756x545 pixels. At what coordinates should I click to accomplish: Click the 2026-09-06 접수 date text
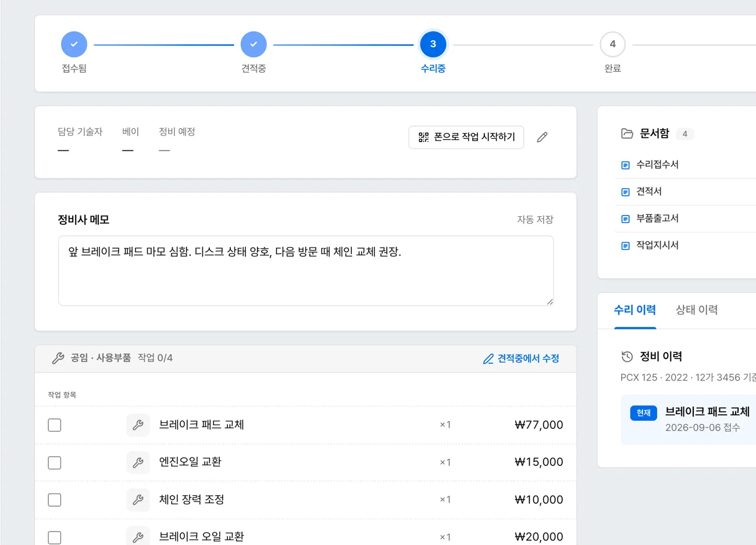pos(702,428)
